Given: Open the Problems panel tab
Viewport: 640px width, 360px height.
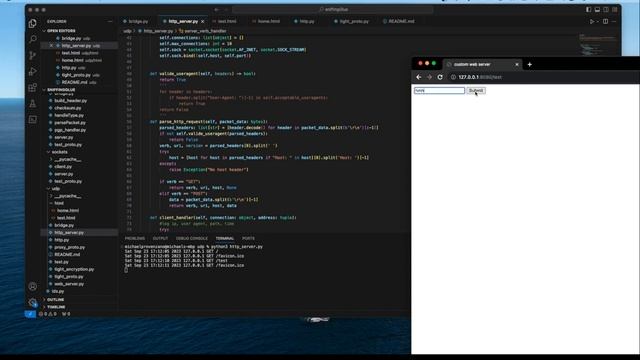Looking at the screenshot, I should click(x=135, y=238).
